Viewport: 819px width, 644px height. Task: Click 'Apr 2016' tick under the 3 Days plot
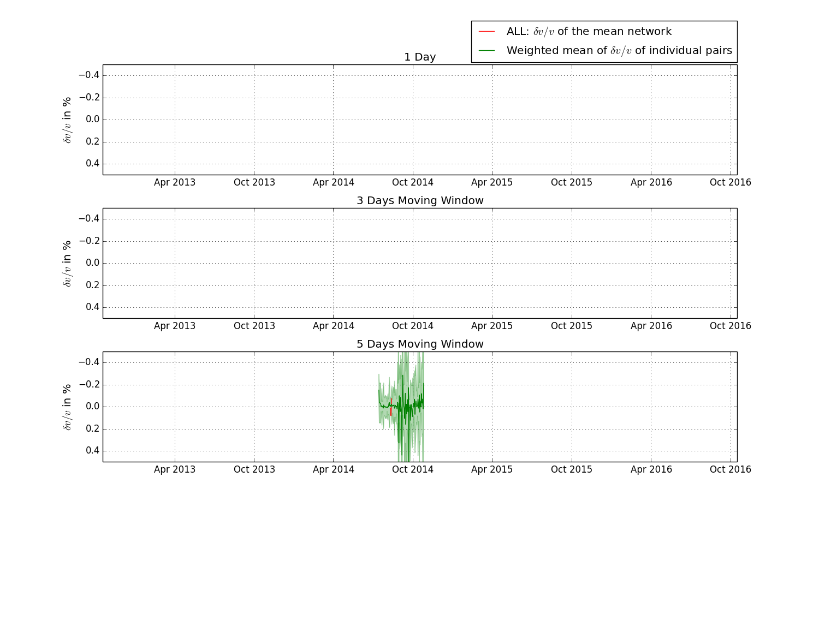(651, 326)
